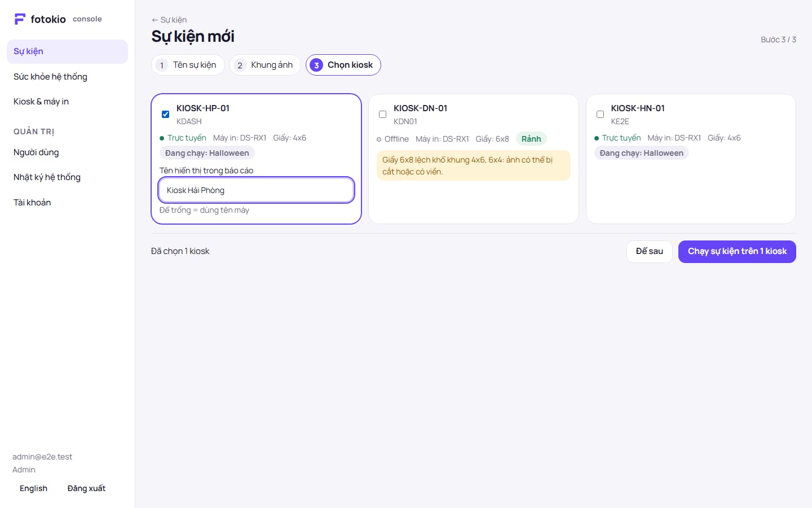Image resolution: width=812 pixels, height=508 pixels.
Task: Go to Sức khỏe hệ thống page
Action: tap(67, 77)
